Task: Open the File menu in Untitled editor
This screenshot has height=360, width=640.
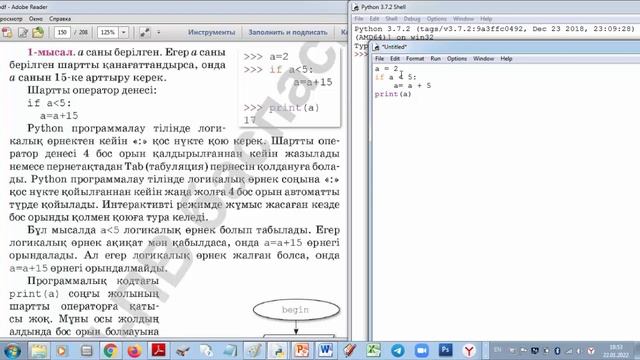Action: tap(379, 59)
